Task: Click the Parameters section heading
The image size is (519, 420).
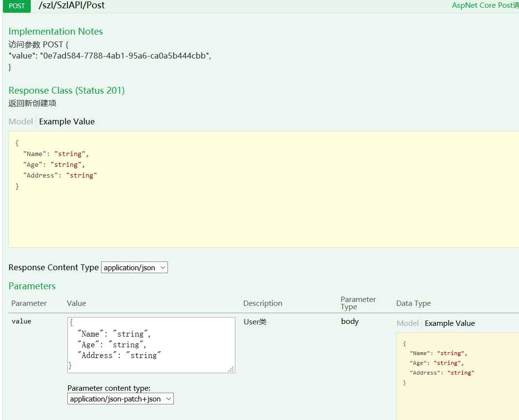Action: (x=32, y=286)
